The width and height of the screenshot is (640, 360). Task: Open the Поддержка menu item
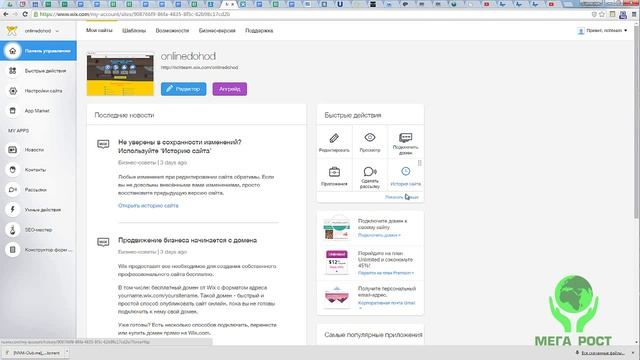259,31
